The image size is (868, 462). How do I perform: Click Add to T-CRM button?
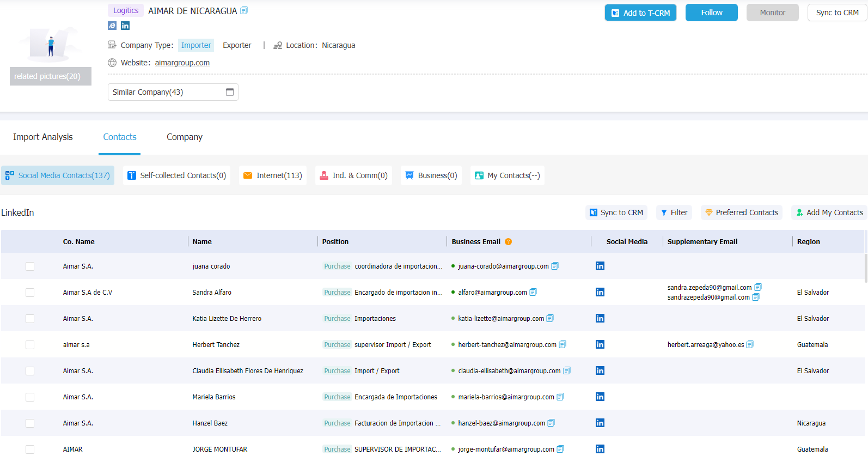click(x=640, y=13)
